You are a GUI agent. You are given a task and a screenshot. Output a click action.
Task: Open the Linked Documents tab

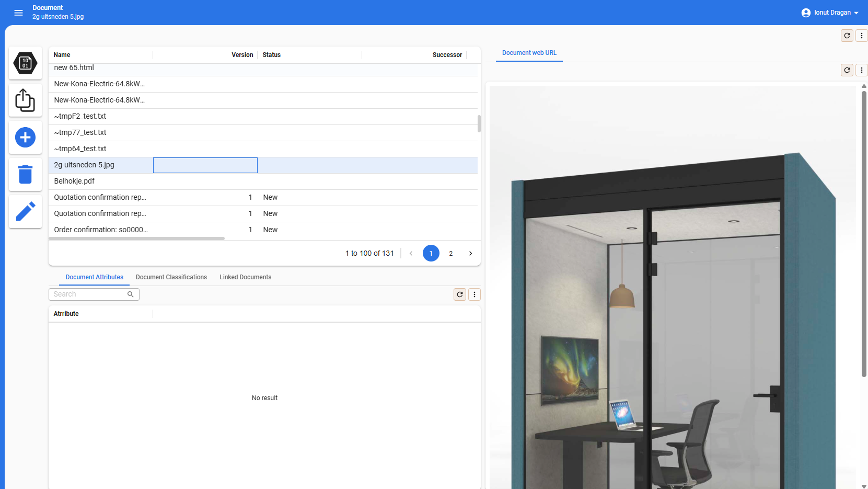(246, 277)
